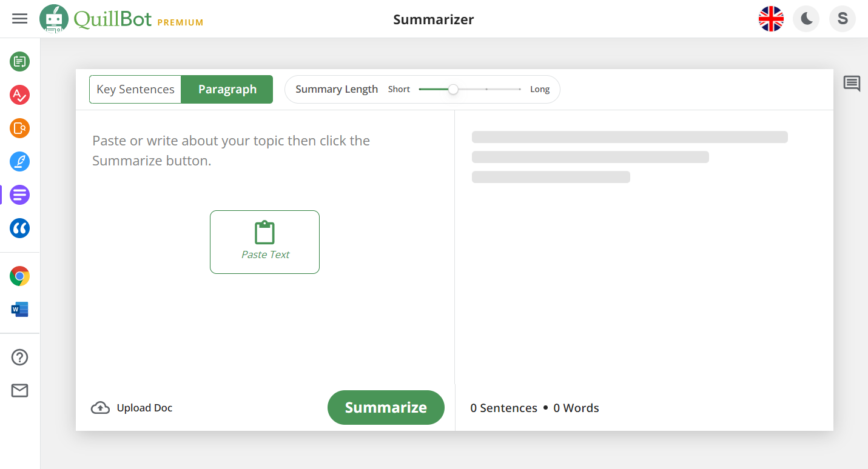The height and width of the screenshot is (469, 868).
Task: Open the Paraphraser tool in sidebar
Action: click(x=19, y=61)
